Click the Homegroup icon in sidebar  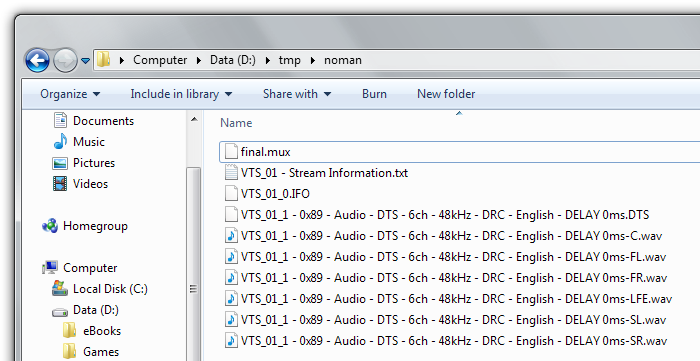[50, 226]
